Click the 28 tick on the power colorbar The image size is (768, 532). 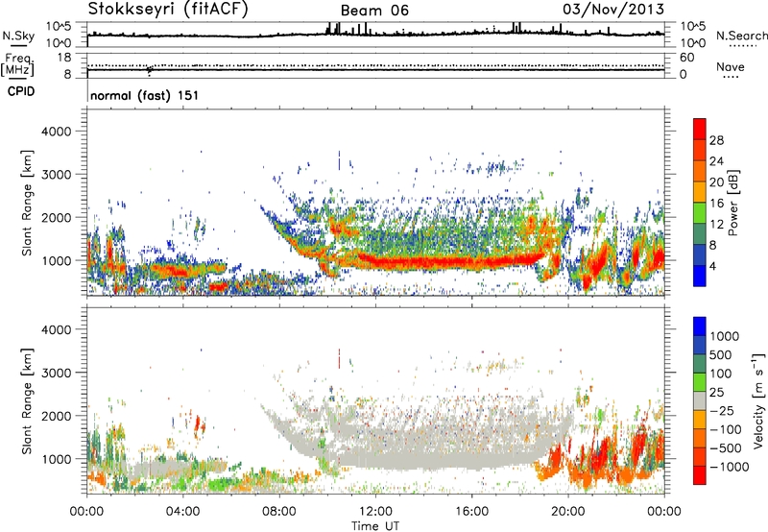(716, 140)
